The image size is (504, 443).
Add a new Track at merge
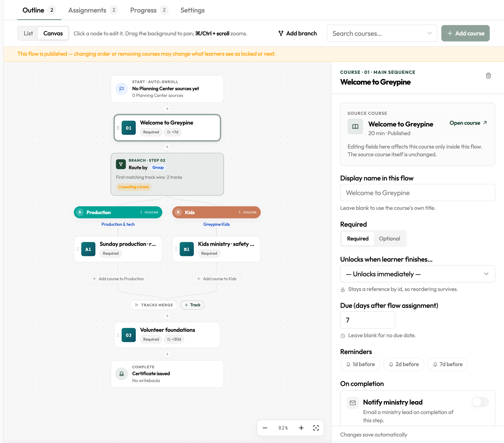pyautogui.click(x=192, y=305)
